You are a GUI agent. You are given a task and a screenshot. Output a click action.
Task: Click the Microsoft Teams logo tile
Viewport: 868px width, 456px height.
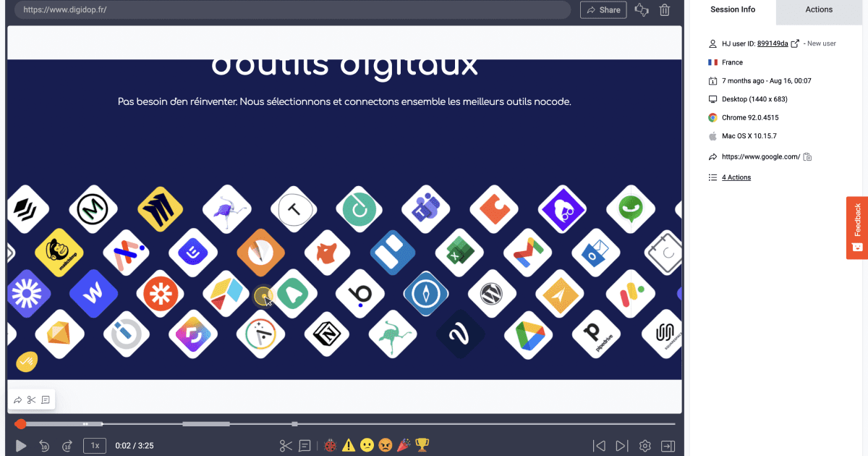coord(425,209)
